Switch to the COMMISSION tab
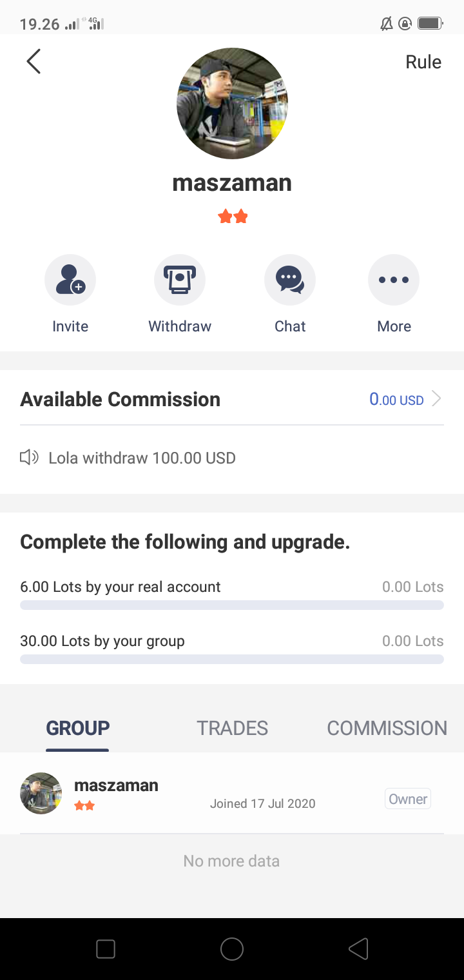 pyautogui.click(x=387, y=728)
